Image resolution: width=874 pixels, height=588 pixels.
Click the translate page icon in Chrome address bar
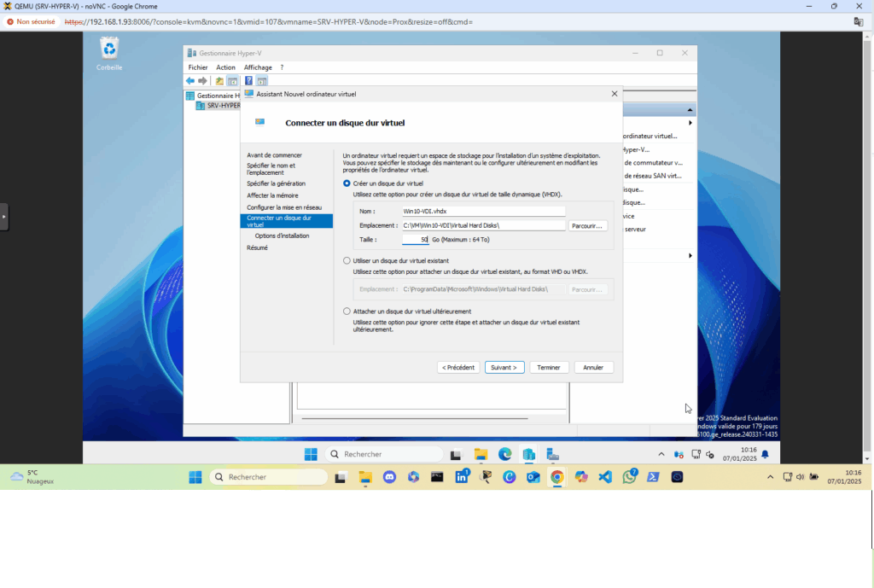point(859,21)
